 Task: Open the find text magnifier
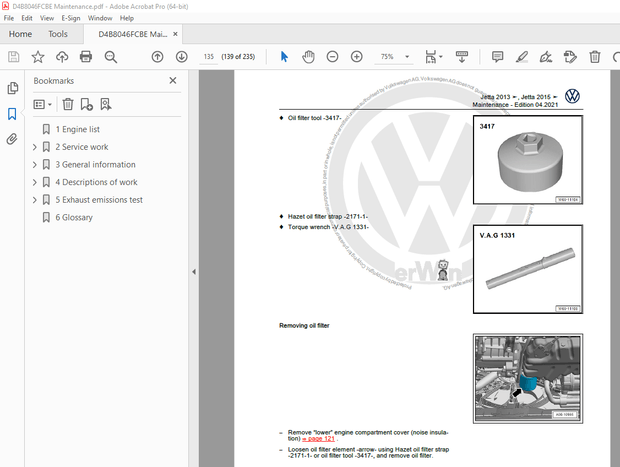111,57
